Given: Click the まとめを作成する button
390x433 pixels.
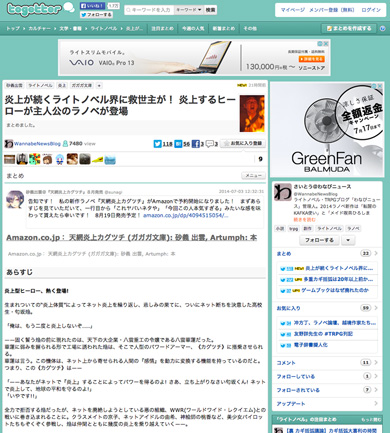Looking at the screenshot, I should (349, 29).
